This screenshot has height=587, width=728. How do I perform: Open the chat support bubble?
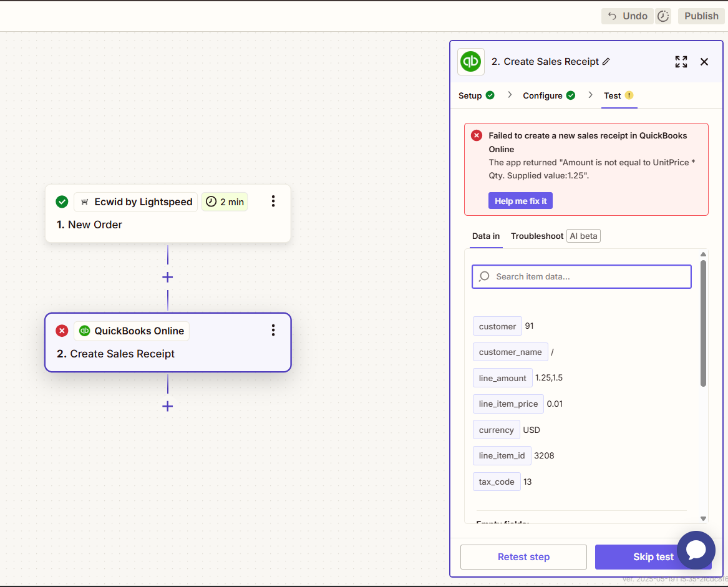click(696, 550)
